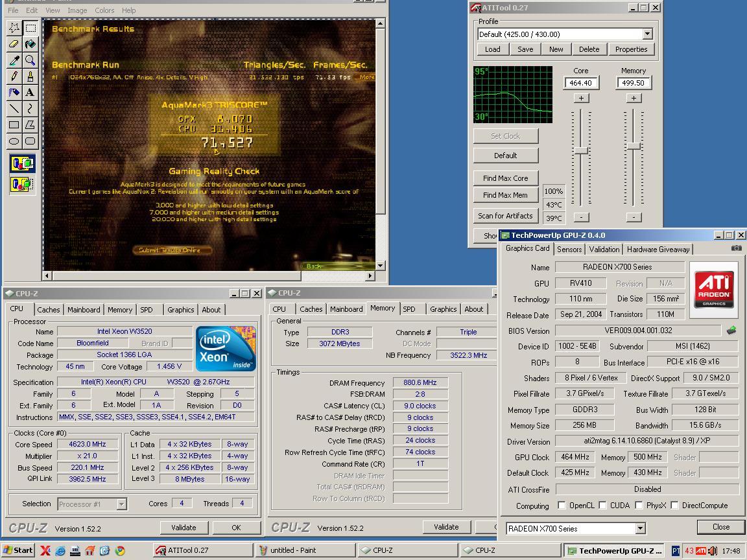Viewport: 747px width, 560px height.
Task: Increase core clock with plus button
Action: tap(581, 98)
